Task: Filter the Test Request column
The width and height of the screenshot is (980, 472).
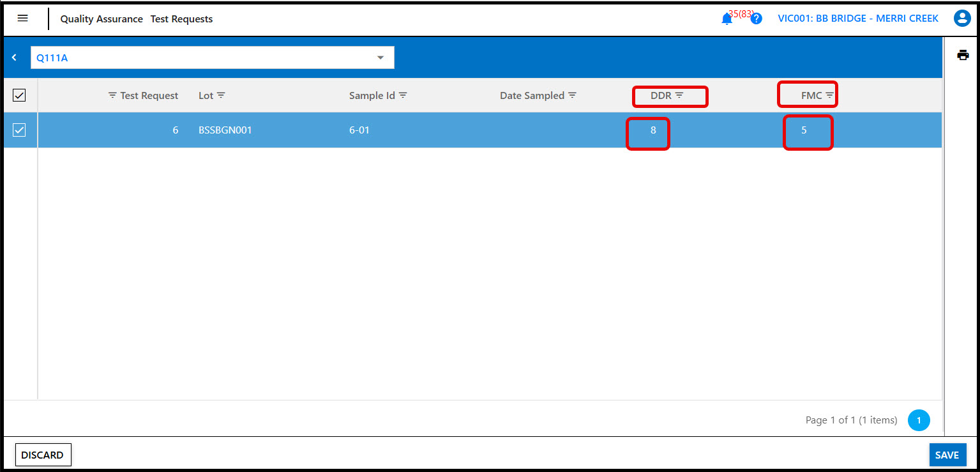Action: [112, 96]
